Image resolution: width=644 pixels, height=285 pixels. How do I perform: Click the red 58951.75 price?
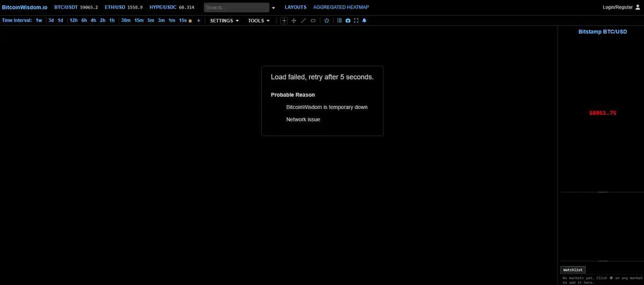pos(603,113)
